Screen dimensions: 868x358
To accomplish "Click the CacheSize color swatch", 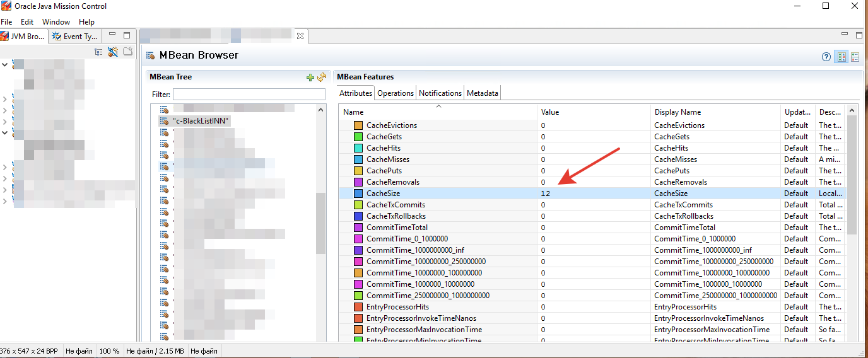I will 358,193.
